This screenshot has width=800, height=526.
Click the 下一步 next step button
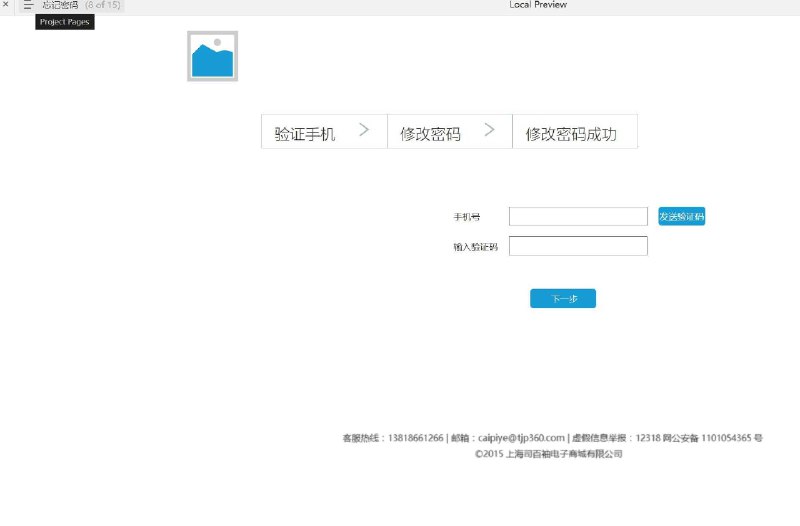coord(563,298)
